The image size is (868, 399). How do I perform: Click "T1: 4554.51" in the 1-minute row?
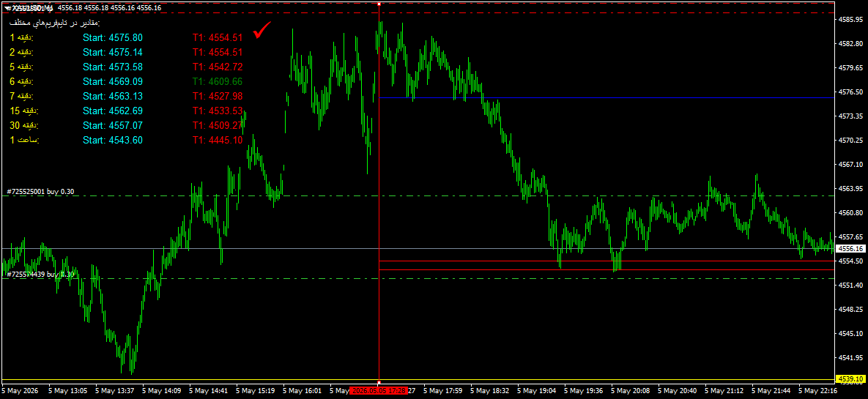(x=218, y=37)
